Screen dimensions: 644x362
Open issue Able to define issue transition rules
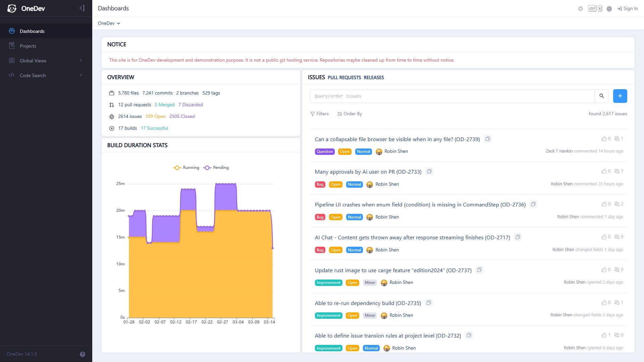click(388, 336)
